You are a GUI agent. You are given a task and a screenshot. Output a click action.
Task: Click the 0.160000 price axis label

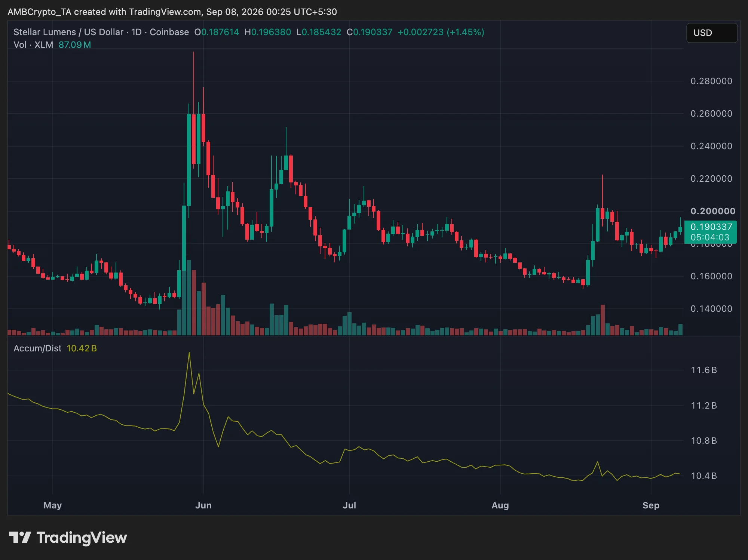point(711,276)
